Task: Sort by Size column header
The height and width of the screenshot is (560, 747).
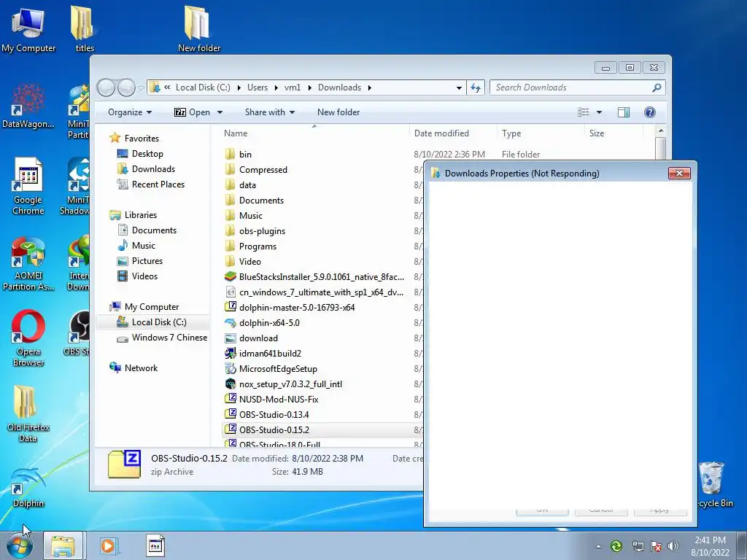Action: tap(614, 133)
